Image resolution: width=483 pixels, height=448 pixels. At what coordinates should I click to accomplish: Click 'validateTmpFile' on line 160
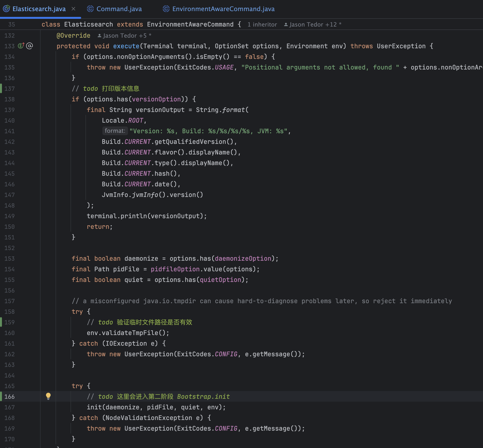click(x=130, y=333)
